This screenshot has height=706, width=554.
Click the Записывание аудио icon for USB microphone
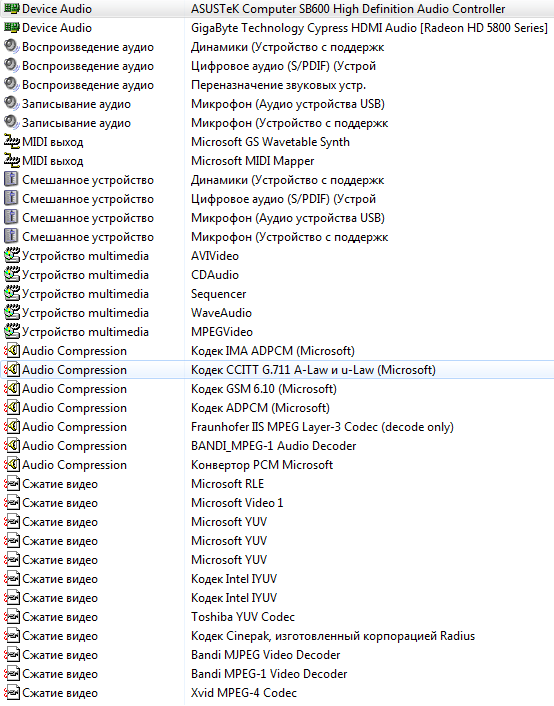pyautogui.click(x=12, y=103)
